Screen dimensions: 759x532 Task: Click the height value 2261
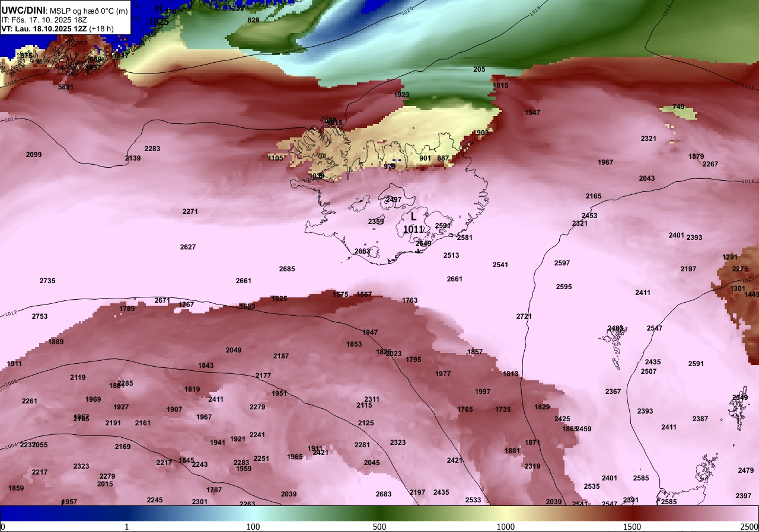click(30, 401)
